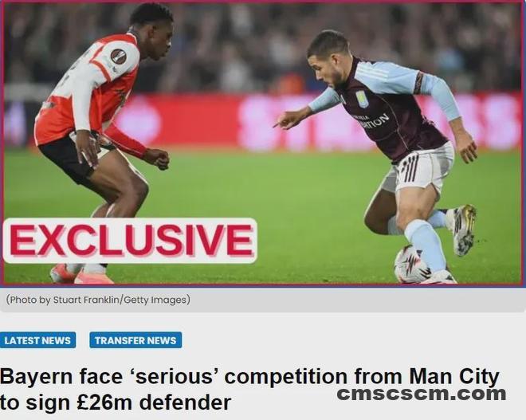Click the cmscscm.com watermark
The image size is (526, 420).
click(x=422, y=394)
